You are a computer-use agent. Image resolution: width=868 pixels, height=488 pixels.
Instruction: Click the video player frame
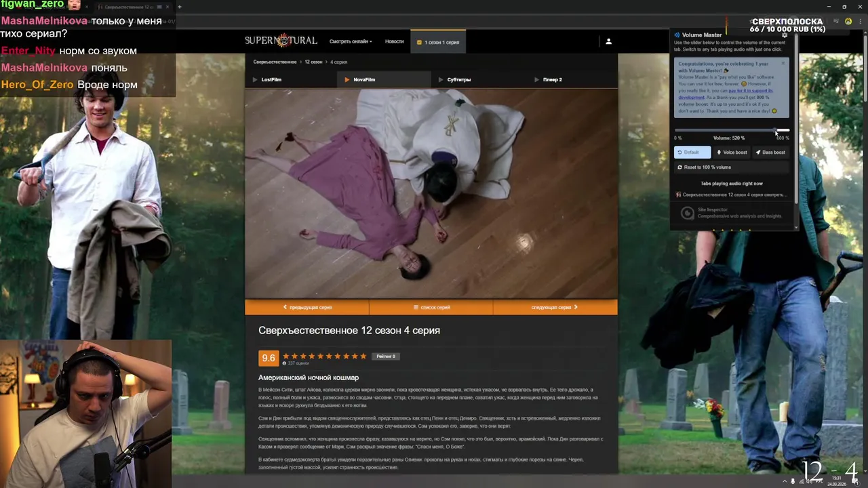pos(431,193)
